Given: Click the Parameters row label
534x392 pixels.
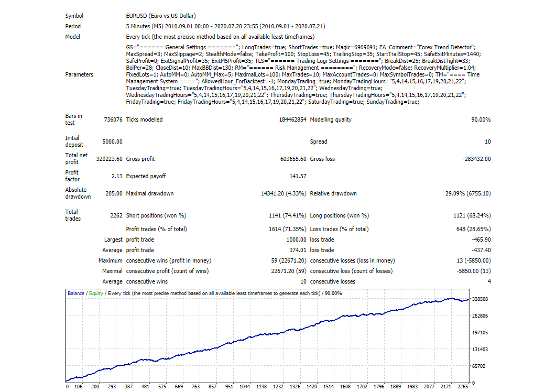Looking at the screenshot, I should (79, 74).
